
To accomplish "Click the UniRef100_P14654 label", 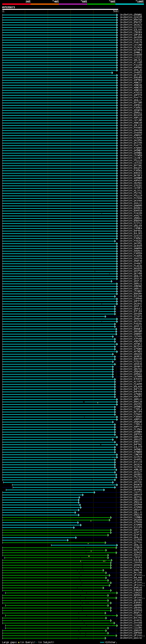I will click(x=131, y=256).
